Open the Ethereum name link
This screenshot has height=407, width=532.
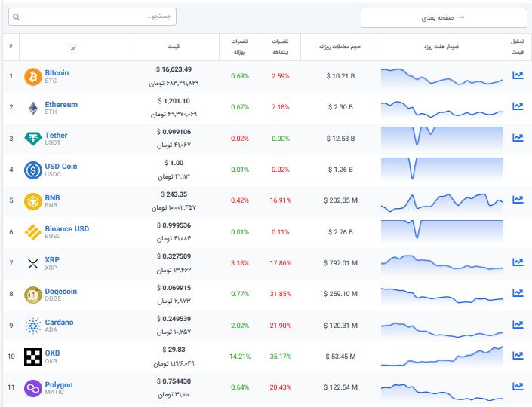61,104
